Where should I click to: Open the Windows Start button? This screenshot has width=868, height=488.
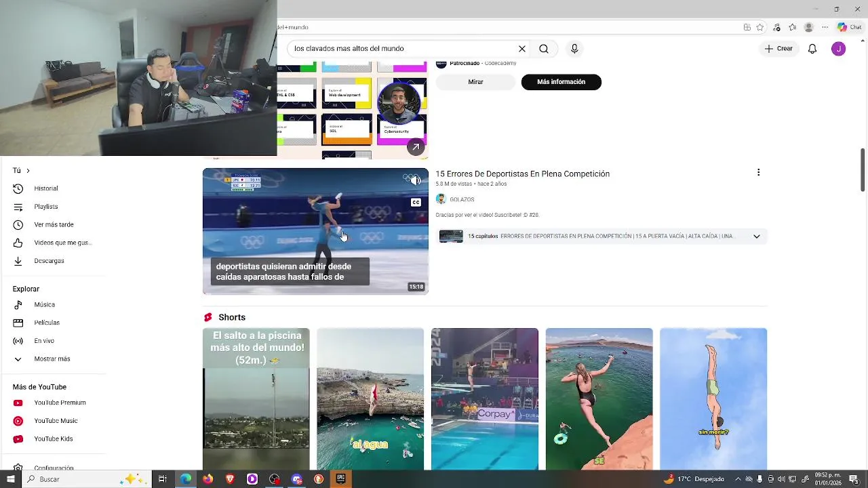[x=10, y=479]
